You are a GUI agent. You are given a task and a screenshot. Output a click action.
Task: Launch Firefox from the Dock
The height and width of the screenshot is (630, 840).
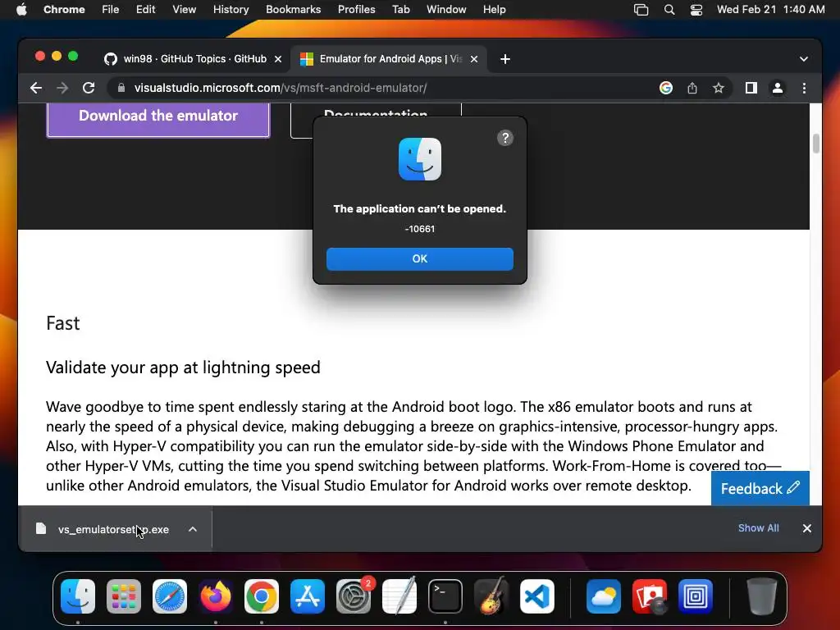[216, 596]
